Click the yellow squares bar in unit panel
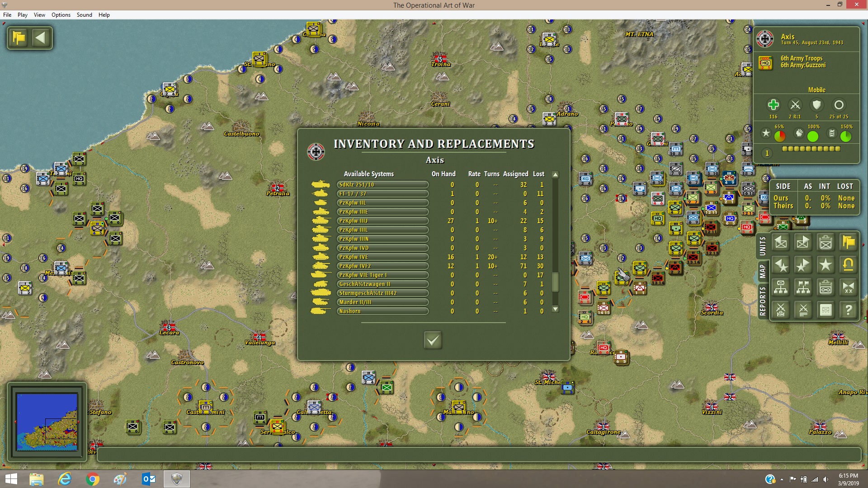The height and width of the screenshot is (488, 868). [x=811, y=149]
